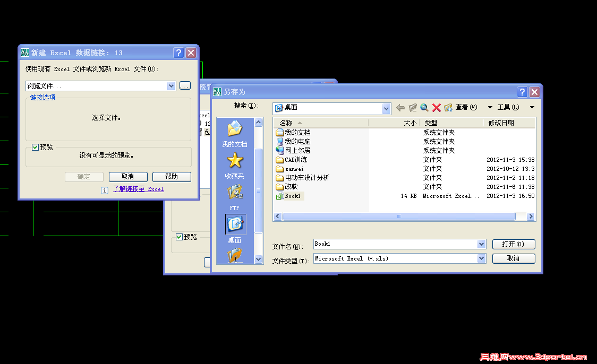Click the 文件类型 field showing Microsoft Excel
Image resolution: width=597 pixels, height=364 pixels.
coord(395,258)
